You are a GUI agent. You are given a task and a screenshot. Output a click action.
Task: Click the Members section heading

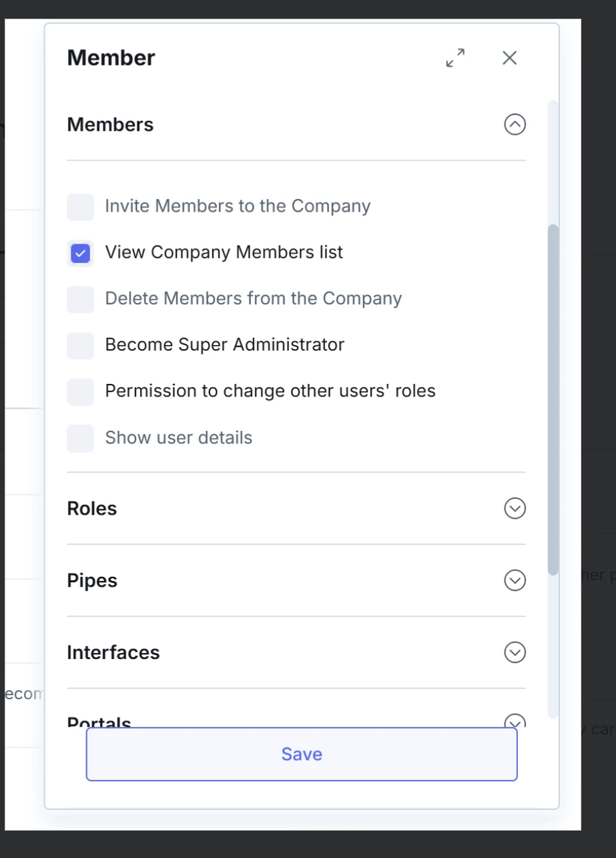(110, 125)
